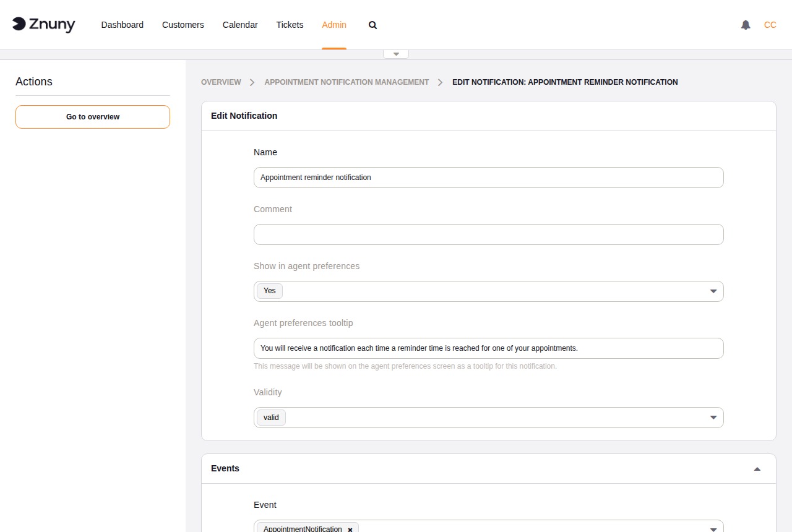Remove the AppointmentNotification event tag

[x=350, y=530]
